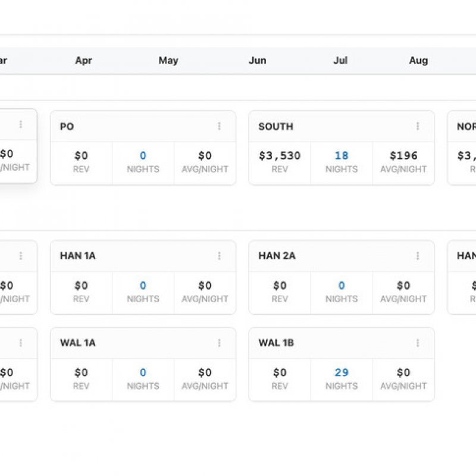Click the WAL 1B card title
476x476 pixels.
276,343
